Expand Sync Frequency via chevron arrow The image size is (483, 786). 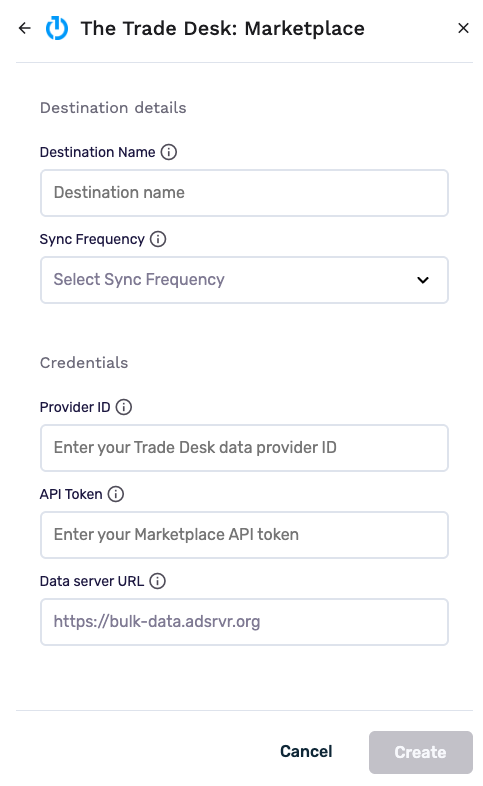pyautogui.click(x=423, y=280)
